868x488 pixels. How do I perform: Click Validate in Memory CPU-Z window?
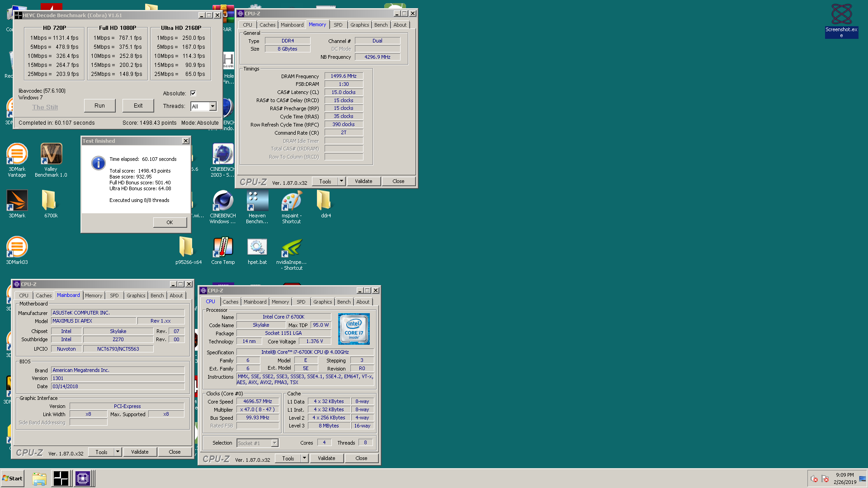coord(363,181)
